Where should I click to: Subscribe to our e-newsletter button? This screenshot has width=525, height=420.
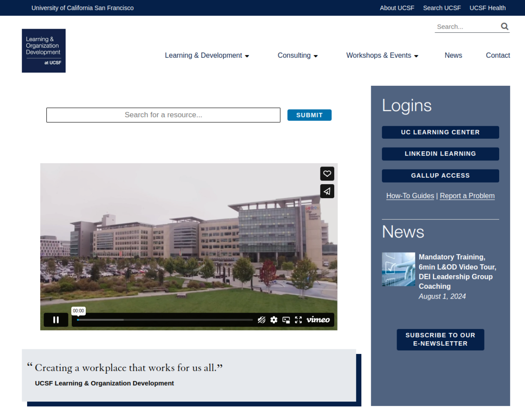(440, 340)
